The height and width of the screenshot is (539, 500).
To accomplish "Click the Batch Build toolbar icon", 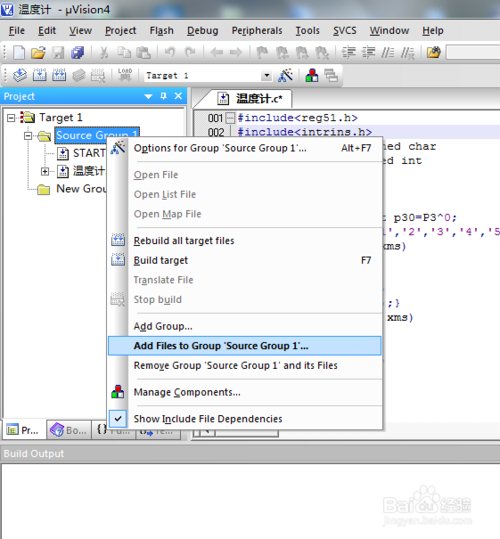I will click(79, 75).
